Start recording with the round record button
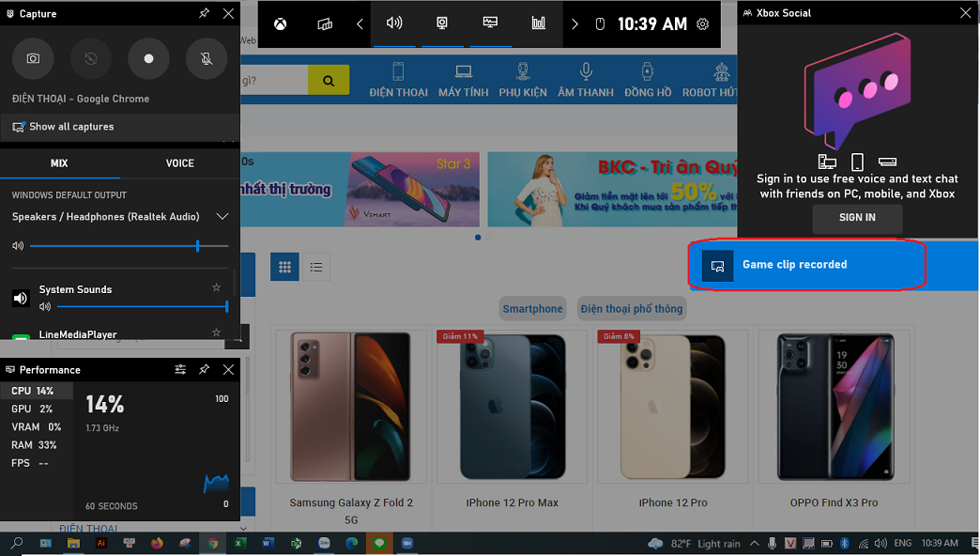The width and height of the screenshot is (980, 556). click(x=148, y=59)
